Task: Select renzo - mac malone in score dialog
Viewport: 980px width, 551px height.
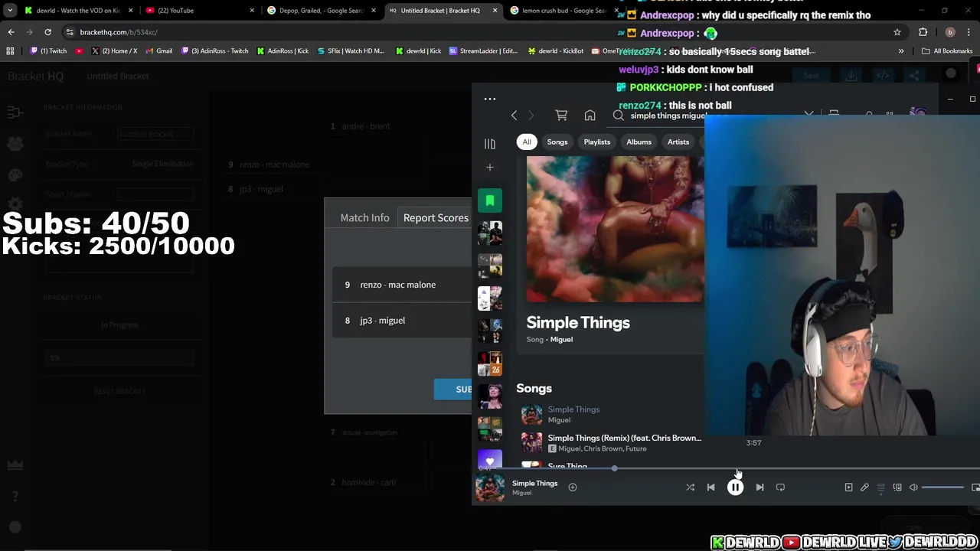Action: [x=402, y=285]
